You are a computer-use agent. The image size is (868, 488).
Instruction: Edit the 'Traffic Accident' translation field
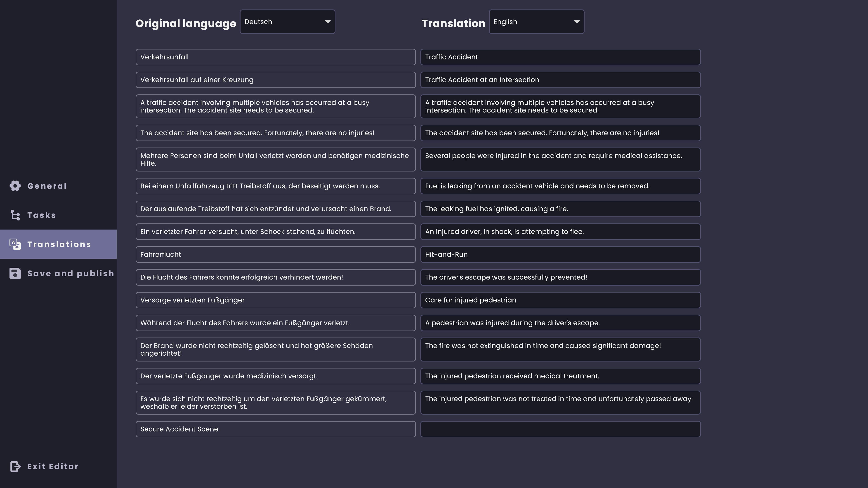[560, 57]
